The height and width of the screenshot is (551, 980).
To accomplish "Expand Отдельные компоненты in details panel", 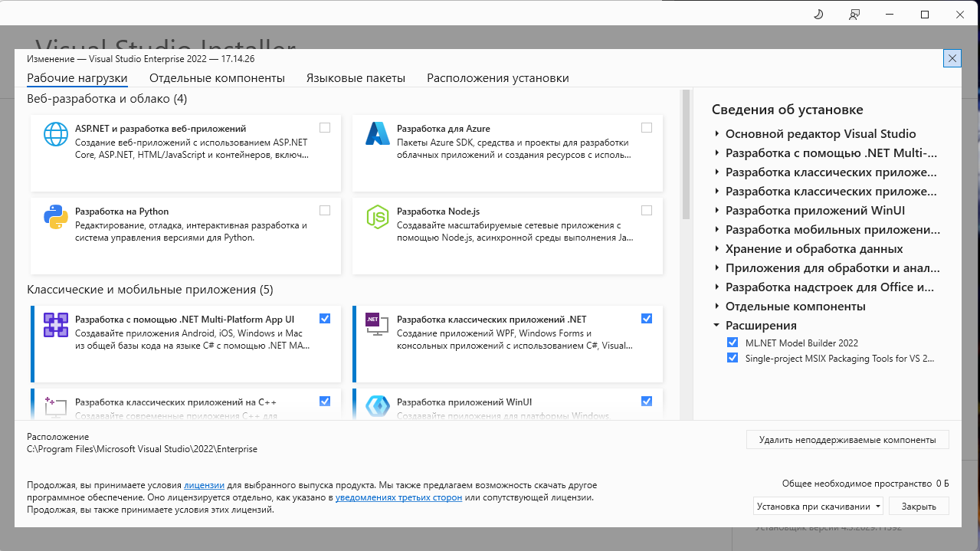I will point(716,307).
